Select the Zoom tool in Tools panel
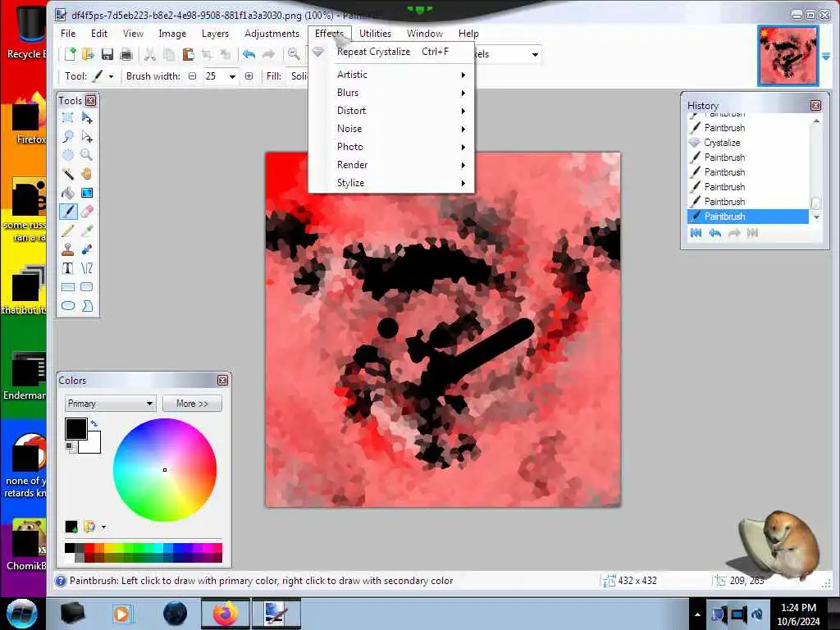The image size is (840, 630). coord(87,155)
